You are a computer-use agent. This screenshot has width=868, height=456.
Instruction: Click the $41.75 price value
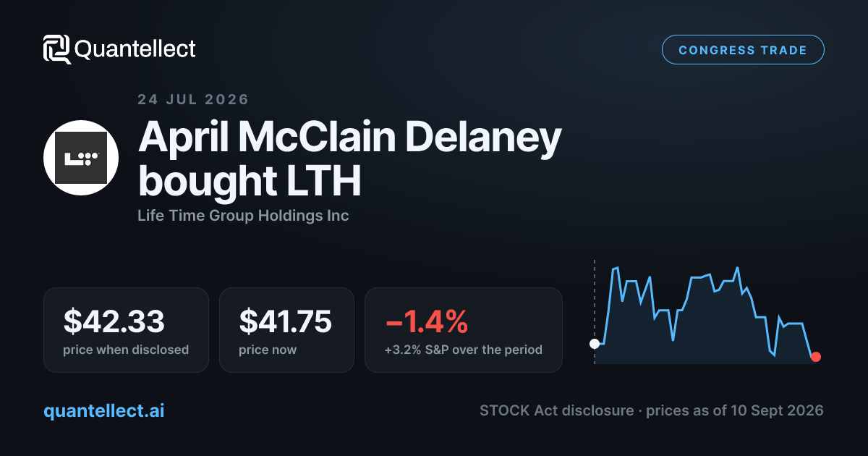point(286,321)
